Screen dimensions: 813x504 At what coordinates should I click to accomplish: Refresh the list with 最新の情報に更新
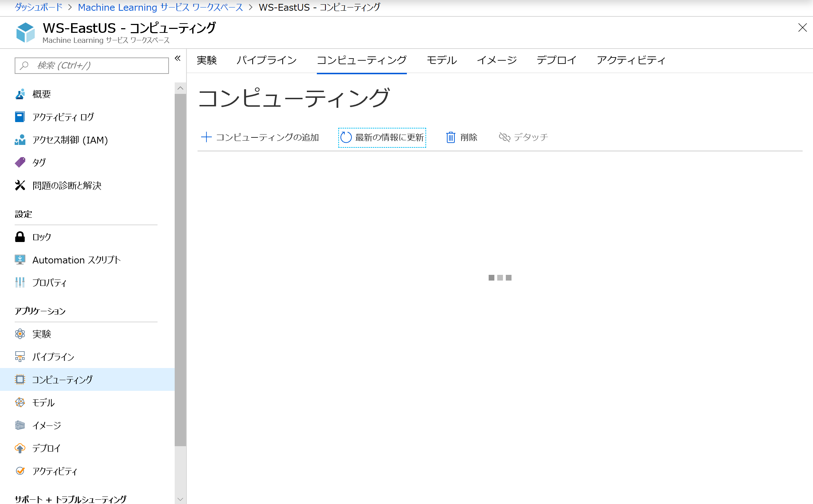[x=381, y=137]
